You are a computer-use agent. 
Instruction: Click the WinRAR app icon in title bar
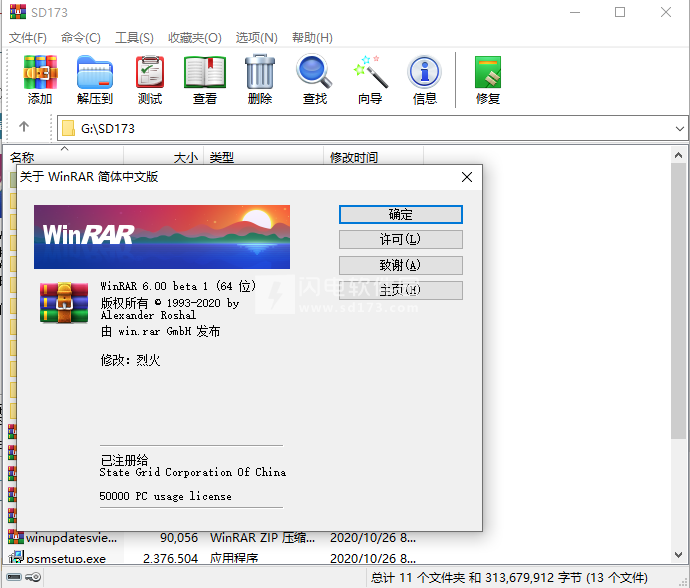coord(18,12)
